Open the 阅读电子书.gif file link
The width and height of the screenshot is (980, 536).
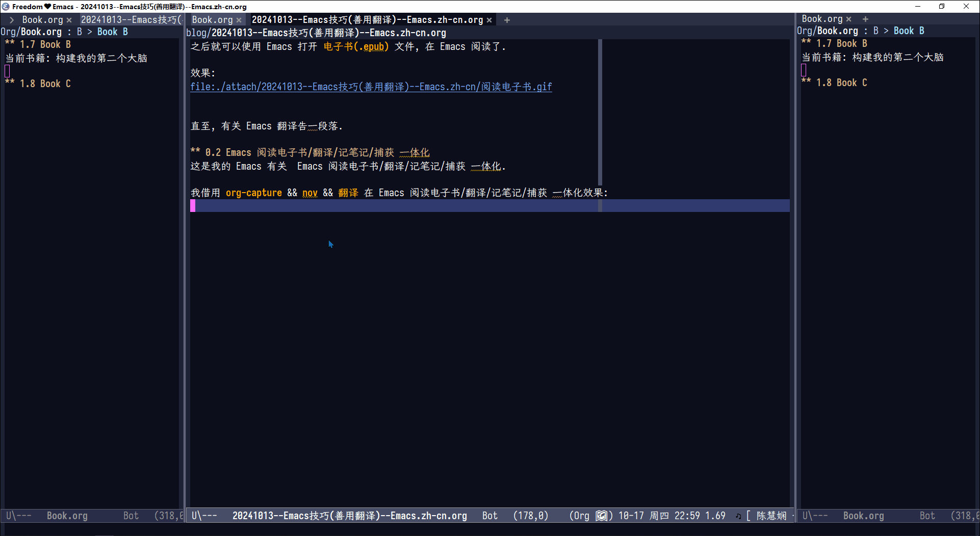371,87
